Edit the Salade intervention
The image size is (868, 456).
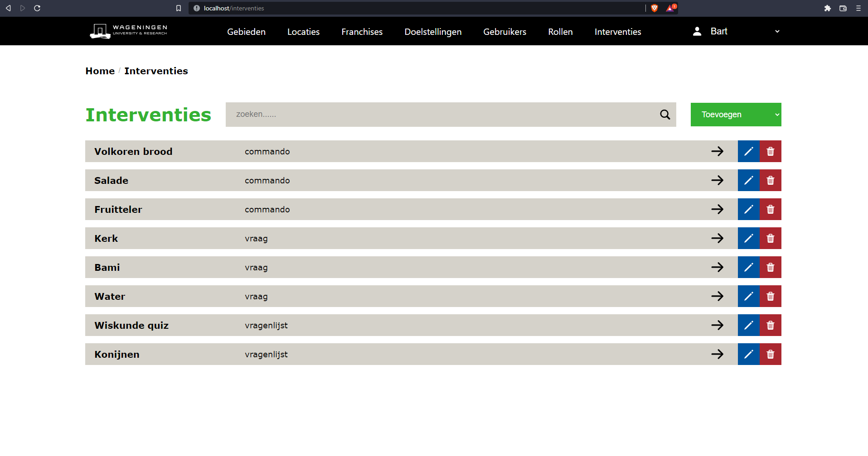[x=748, y=180]
